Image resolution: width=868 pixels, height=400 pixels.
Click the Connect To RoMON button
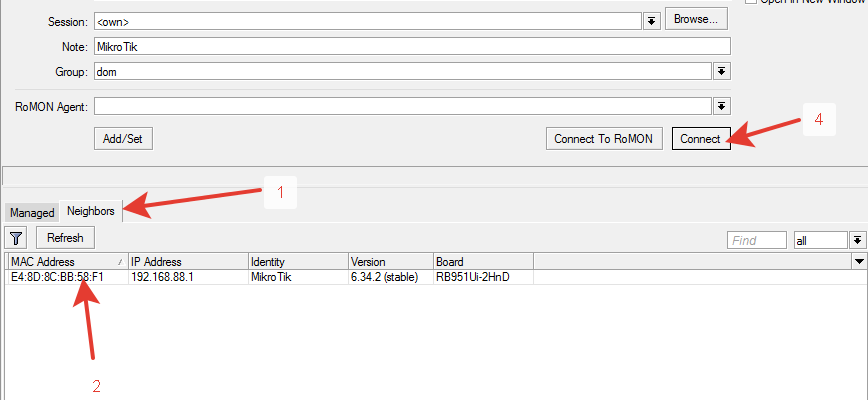tap(603, 139)
